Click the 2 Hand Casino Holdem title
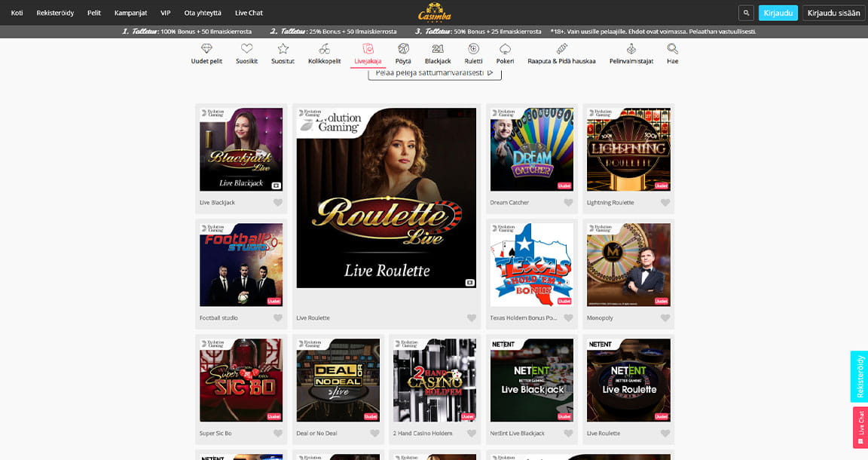This screenshot has height=460, width=868. [423, 434]
